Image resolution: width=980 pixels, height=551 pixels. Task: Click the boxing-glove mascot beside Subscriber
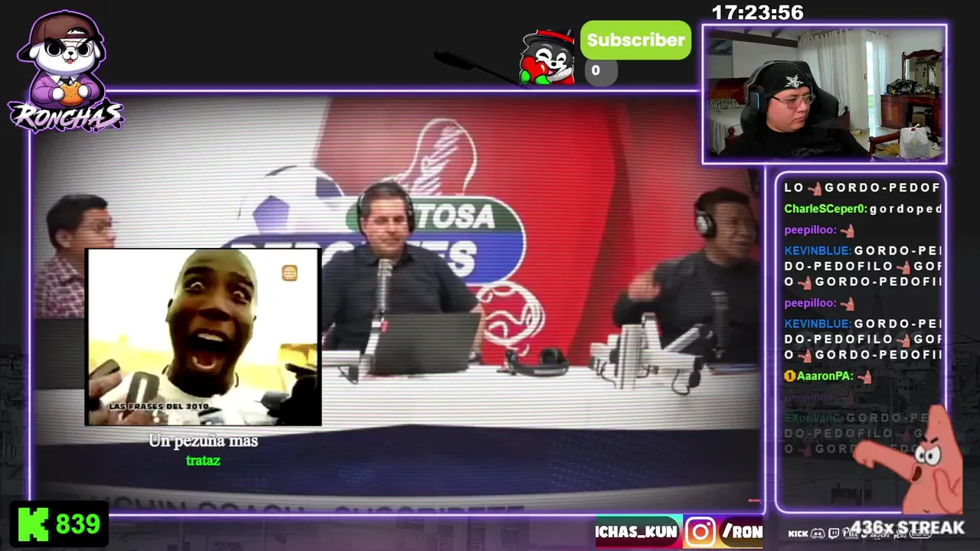point(547,57)
